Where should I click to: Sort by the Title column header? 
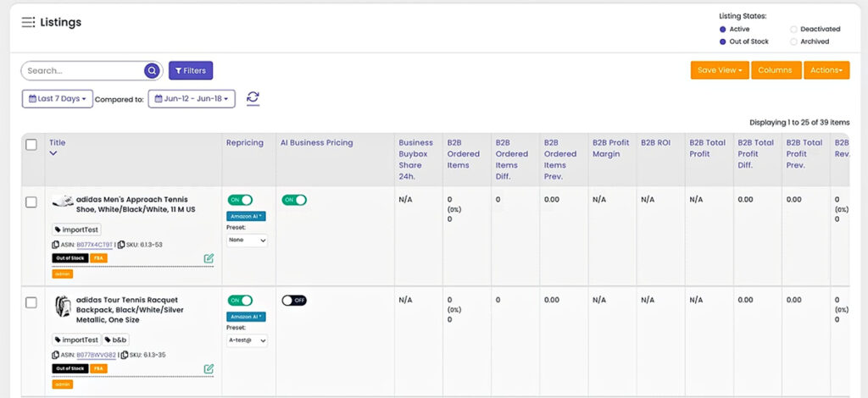point(57,142)
